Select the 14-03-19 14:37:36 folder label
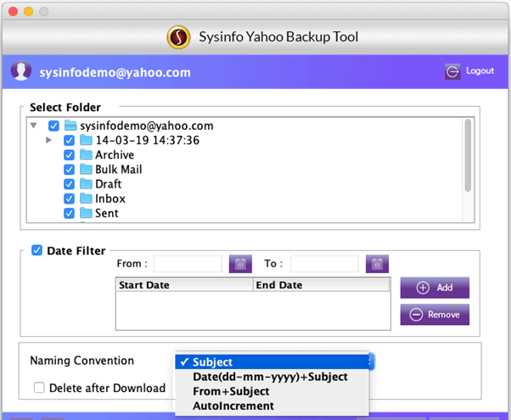Screen dimensions: 511x420 pyautogui.click(x=148, y=140)
